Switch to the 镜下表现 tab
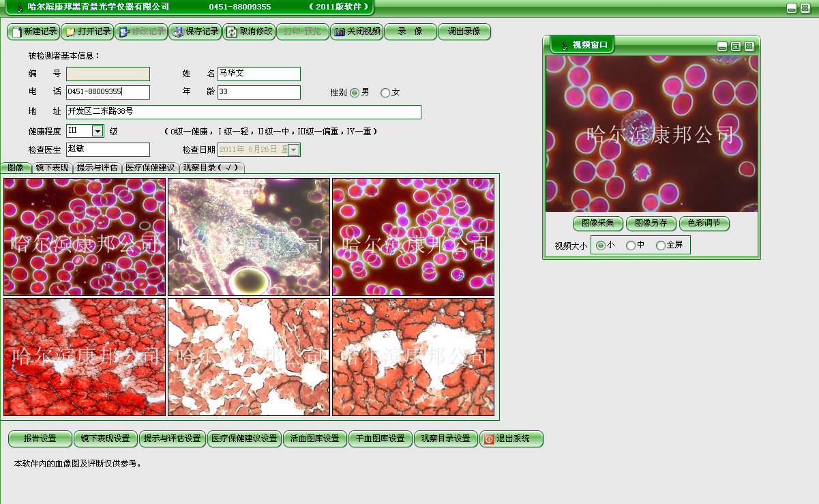The width and height of the screenshot is (819, 504). pyautogui.click(x=52, y=168)
